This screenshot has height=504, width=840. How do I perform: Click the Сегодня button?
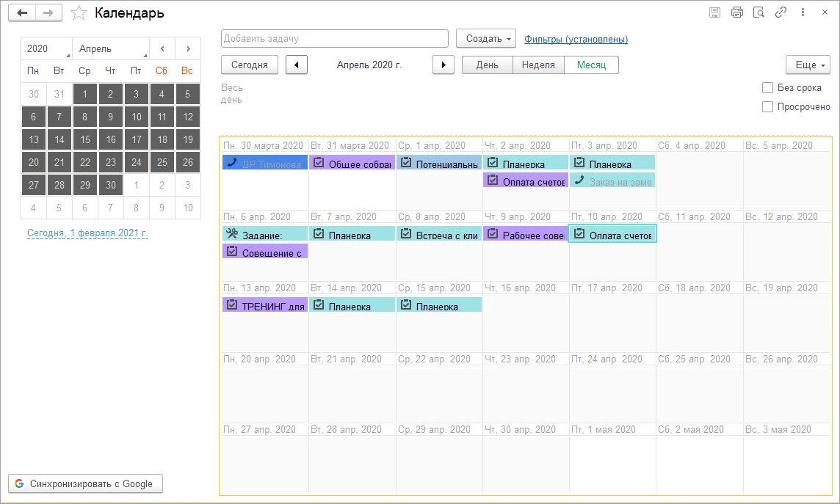[249, 65]
